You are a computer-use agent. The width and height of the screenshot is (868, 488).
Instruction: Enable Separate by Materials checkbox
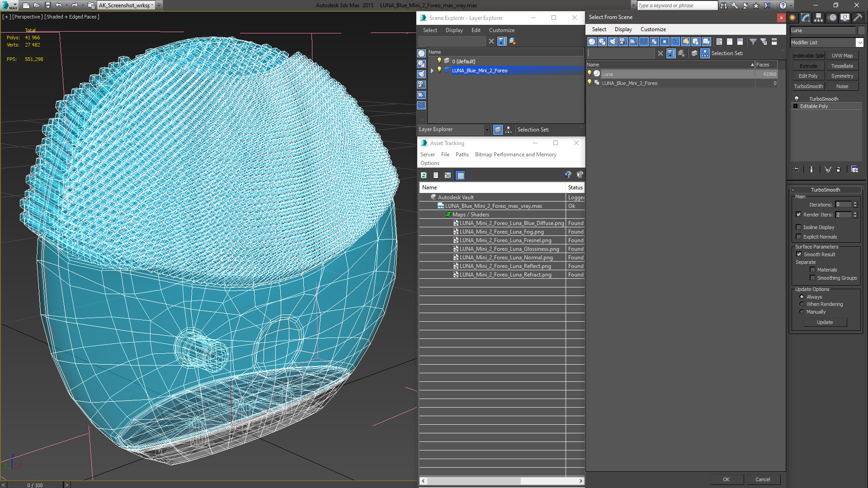pyautogui.click(x=812, y=270)
